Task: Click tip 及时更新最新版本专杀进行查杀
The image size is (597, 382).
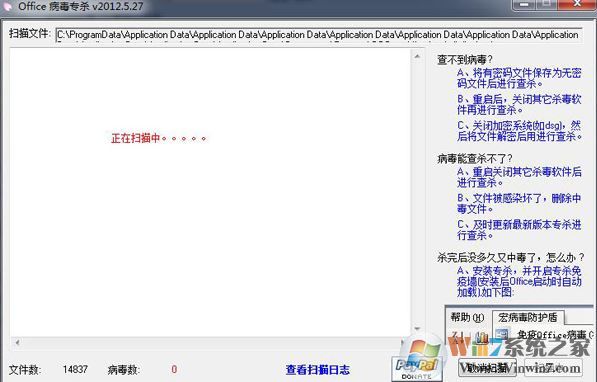Action: tap(519, 230)
